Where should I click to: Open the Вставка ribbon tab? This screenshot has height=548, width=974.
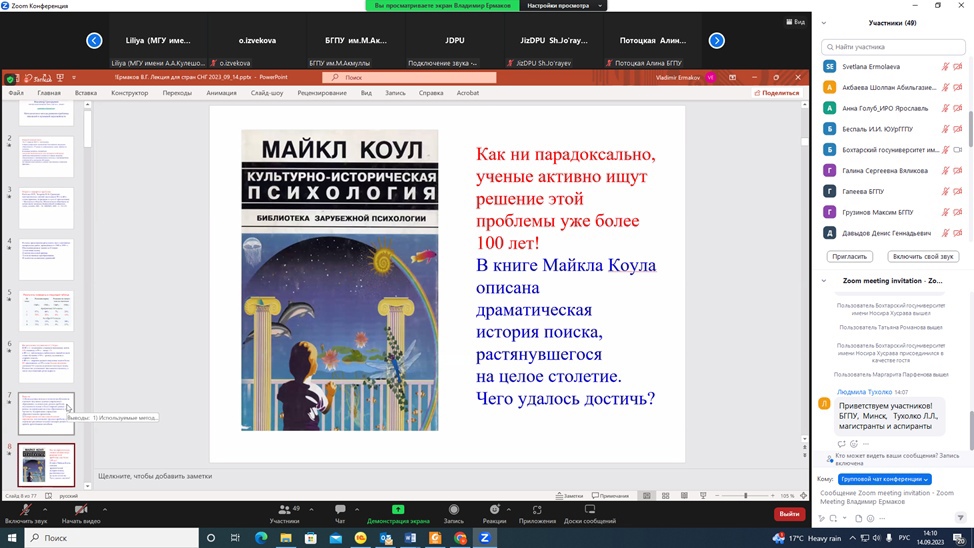86,93
